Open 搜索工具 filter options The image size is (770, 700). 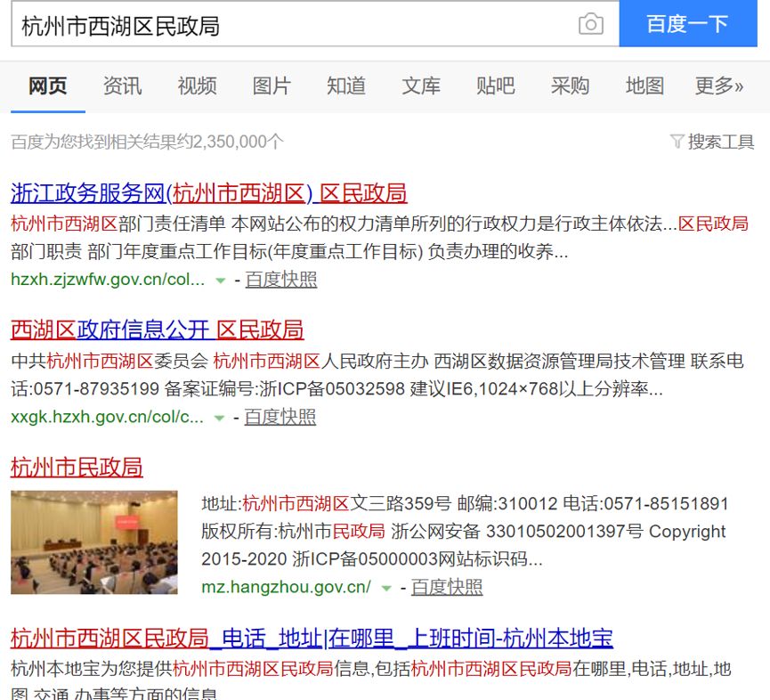(x=712, y=142)
